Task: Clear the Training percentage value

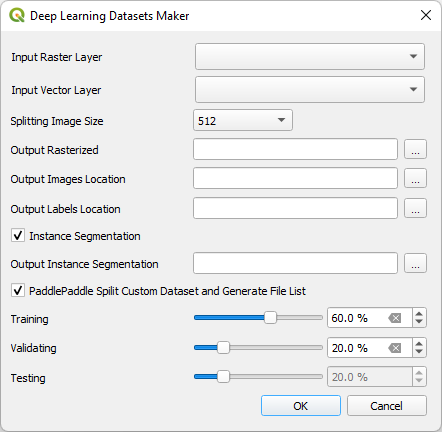Action: [x=395, y=318]
